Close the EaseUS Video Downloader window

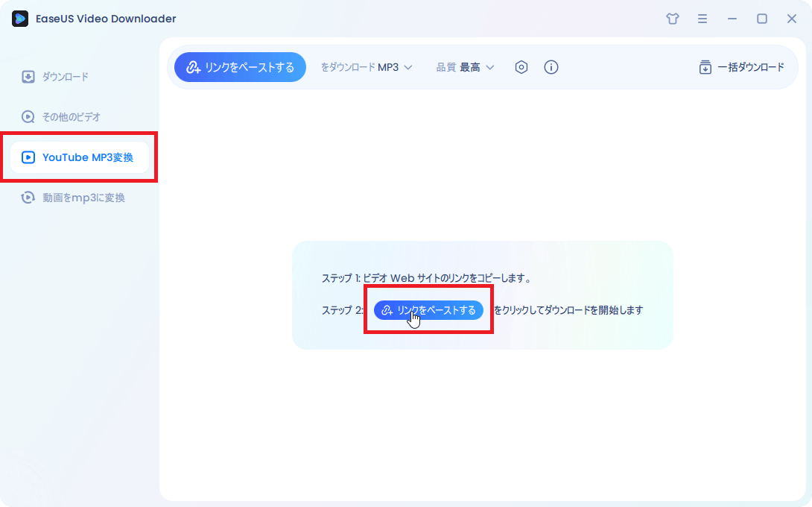792,19
